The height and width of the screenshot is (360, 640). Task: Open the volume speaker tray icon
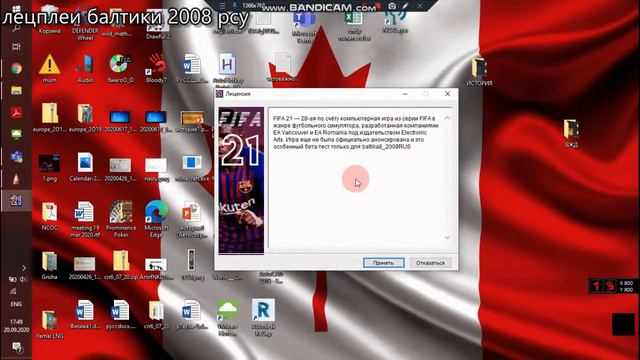[22, 279]
